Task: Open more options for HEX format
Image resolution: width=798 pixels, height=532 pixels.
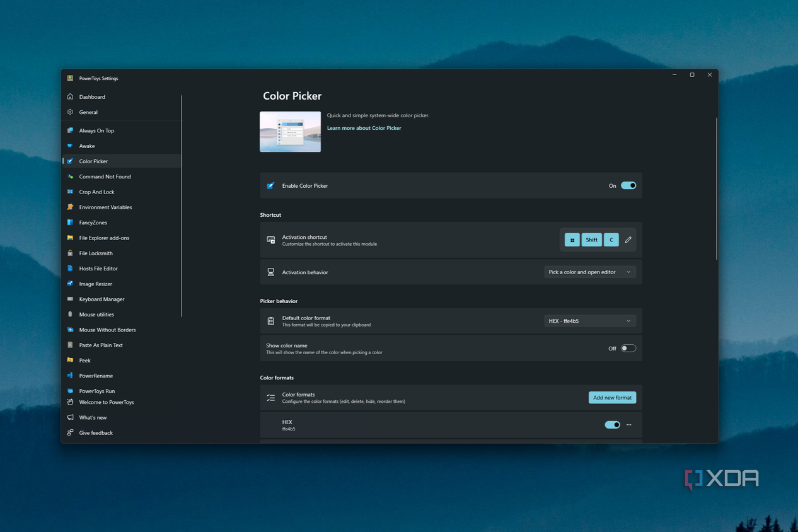Action: click(x=629, y=425)
